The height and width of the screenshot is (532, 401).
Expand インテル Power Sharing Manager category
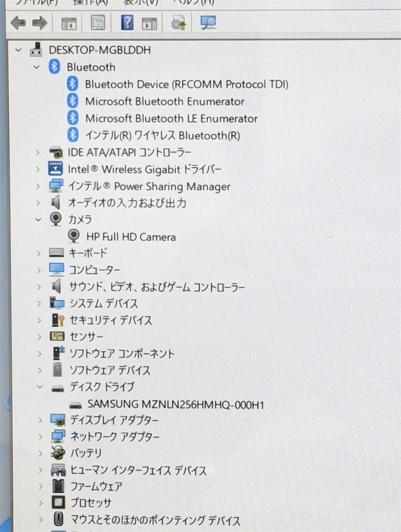(x=38, y=186)
